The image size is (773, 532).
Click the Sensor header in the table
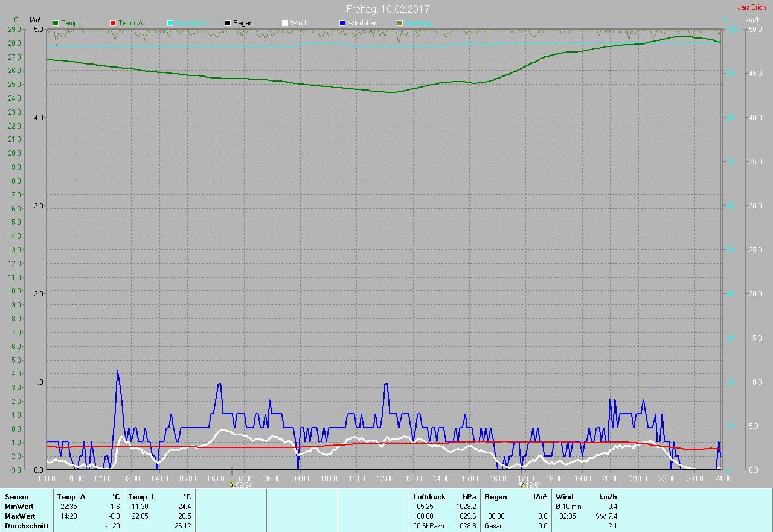[16, 497]
